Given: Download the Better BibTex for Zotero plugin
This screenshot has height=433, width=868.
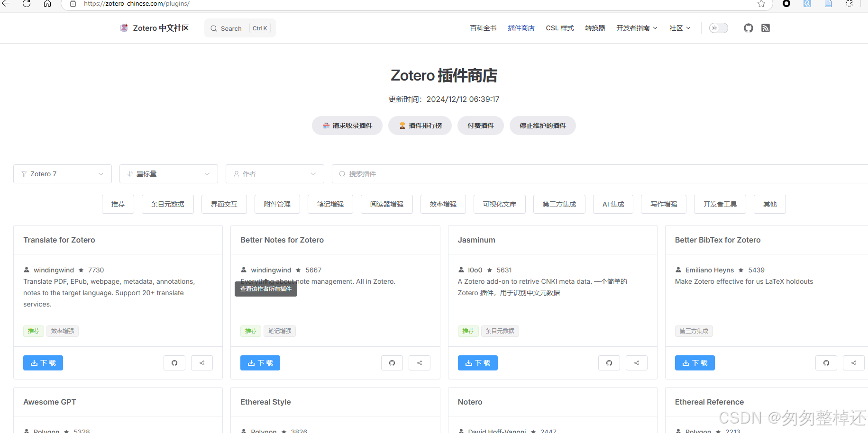Looking at the screenshot, I should point(695,363).
